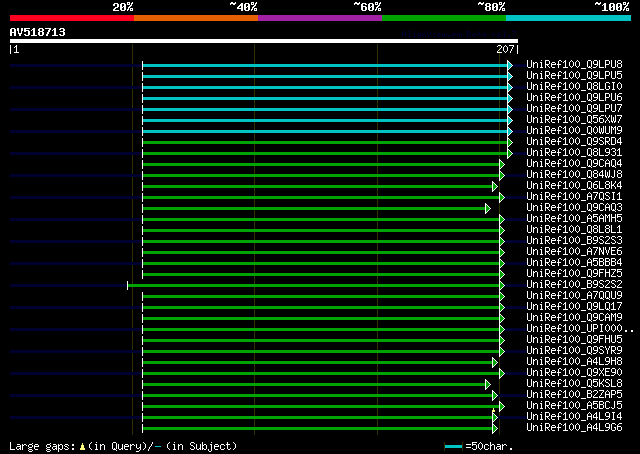This screenshot has height=454, width=640.
Task: Click the arrowhead of the B9S2S3 alignment
Action: pyautogui.click(x=502, y=242)
